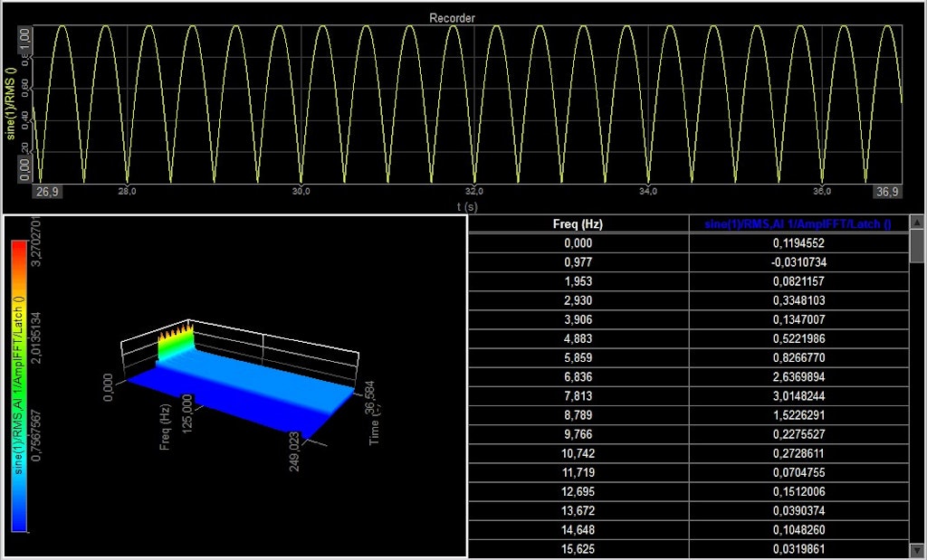
Task: Select frequency cell 10,742
Action: coord(578,453)
